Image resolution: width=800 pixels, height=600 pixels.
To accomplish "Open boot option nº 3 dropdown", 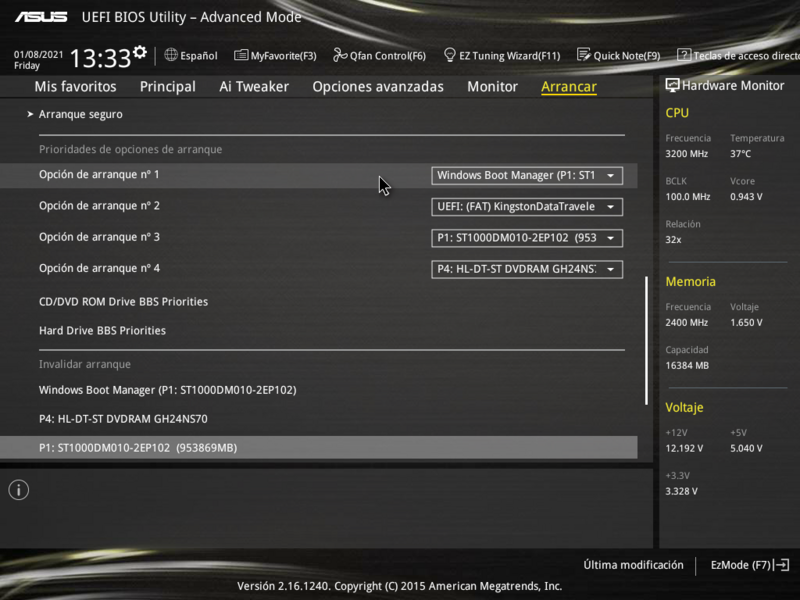I will tap(527, 238).
